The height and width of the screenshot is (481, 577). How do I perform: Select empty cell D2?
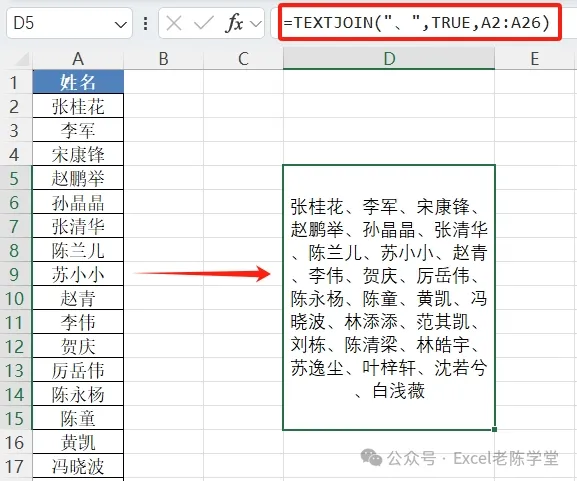(x=389, y=106)
